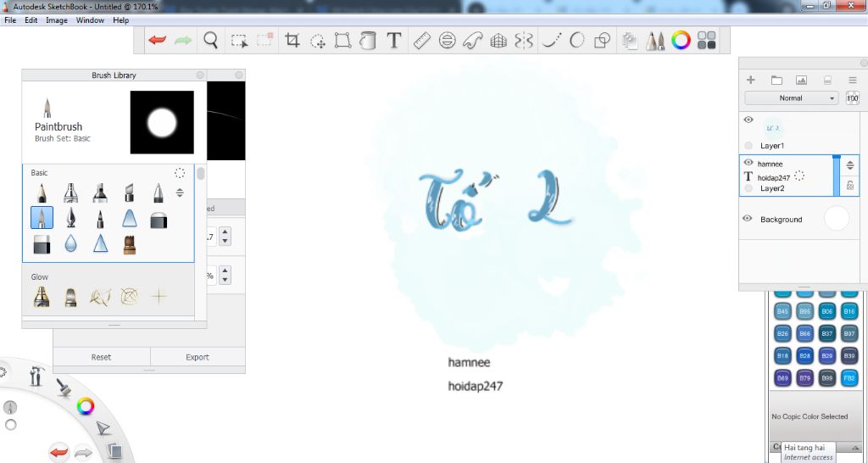Enable the Symmetry tool
868x463 pixels.
tap(524, 40)
